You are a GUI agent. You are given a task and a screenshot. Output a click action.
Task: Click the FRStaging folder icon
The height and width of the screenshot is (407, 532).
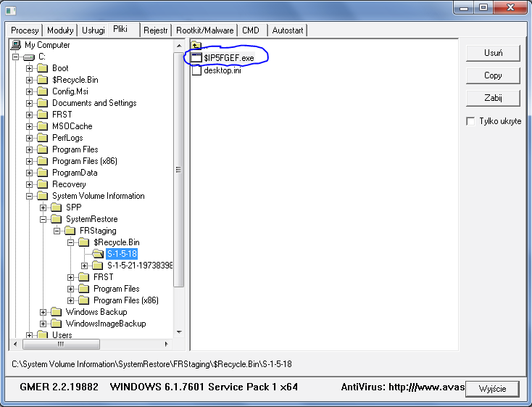[70, 231]
